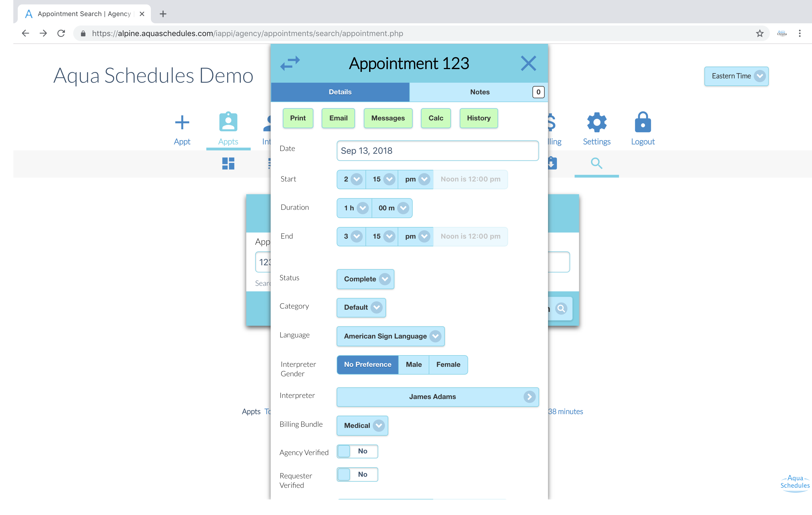Open the Messages button

coord(388,118)
